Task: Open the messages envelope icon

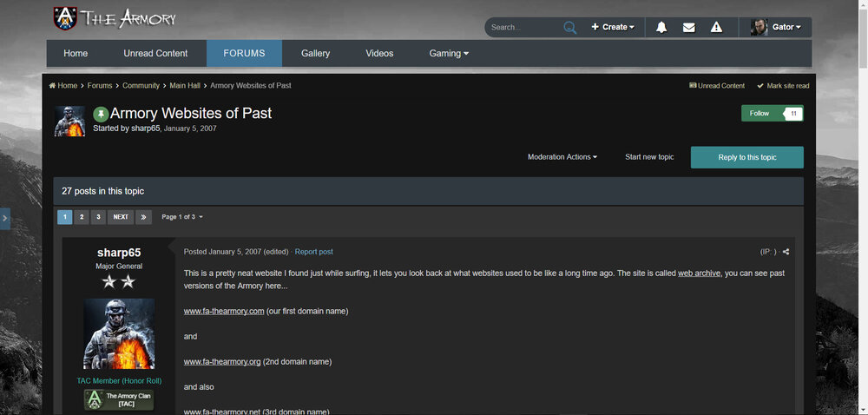Action: [x=688, y=28]
